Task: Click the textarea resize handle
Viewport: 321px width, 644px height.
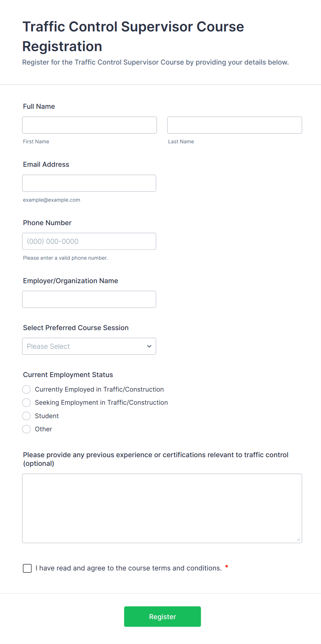Action: click(x=299, y=539)
